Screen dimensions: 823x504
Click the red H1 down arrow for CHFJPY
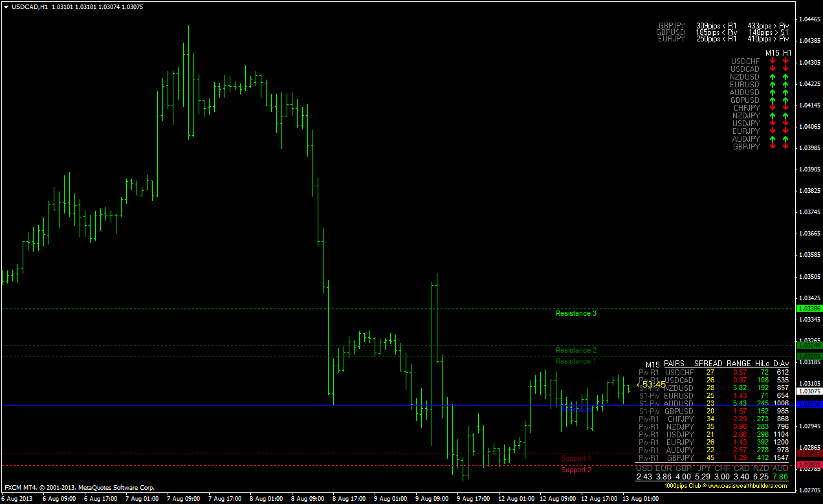pos(785,107)
